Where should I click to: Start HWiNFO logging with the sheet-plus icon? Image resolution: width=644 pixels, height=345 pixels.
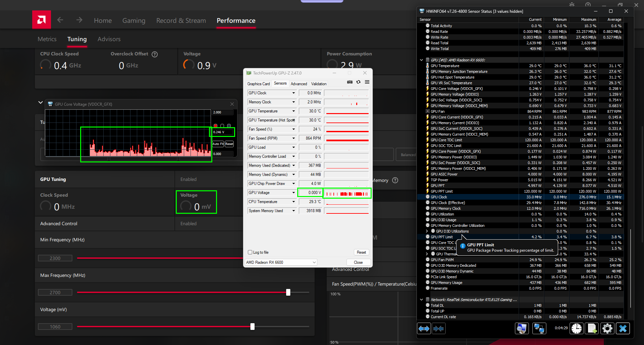point(592,329)
